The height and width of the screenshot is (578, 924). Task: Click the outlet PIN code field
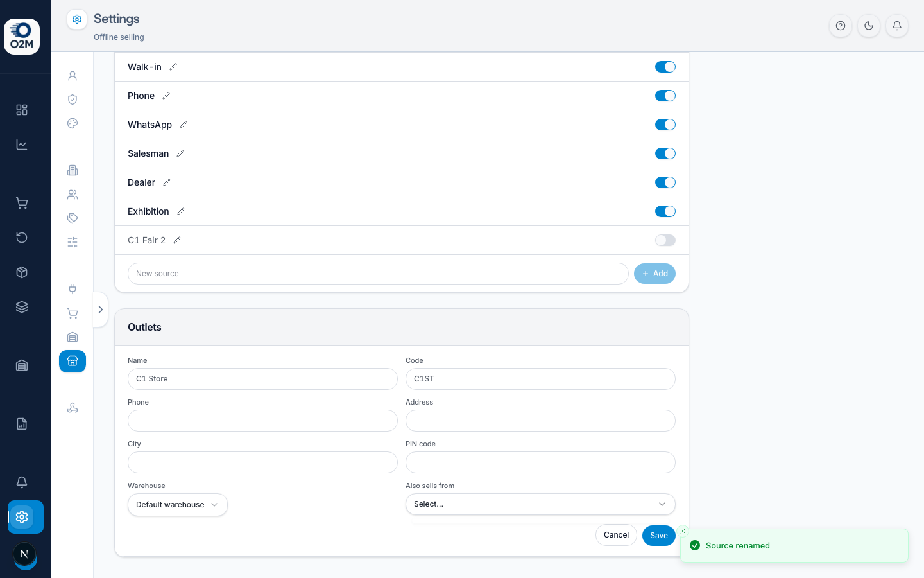pyautogui.click(x=540, y=462)
